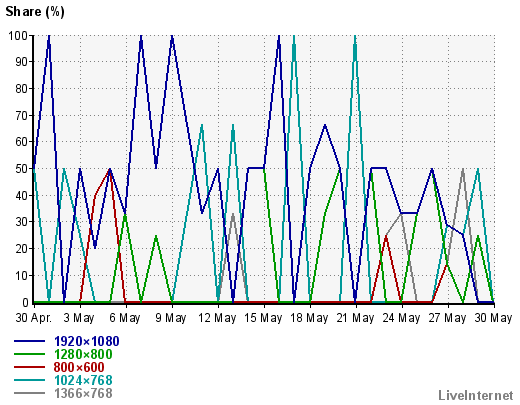The height and width of the screenshot is (405, 520).
Task: Select the 800×600 legend entry
Action: [x=79, y=367]
